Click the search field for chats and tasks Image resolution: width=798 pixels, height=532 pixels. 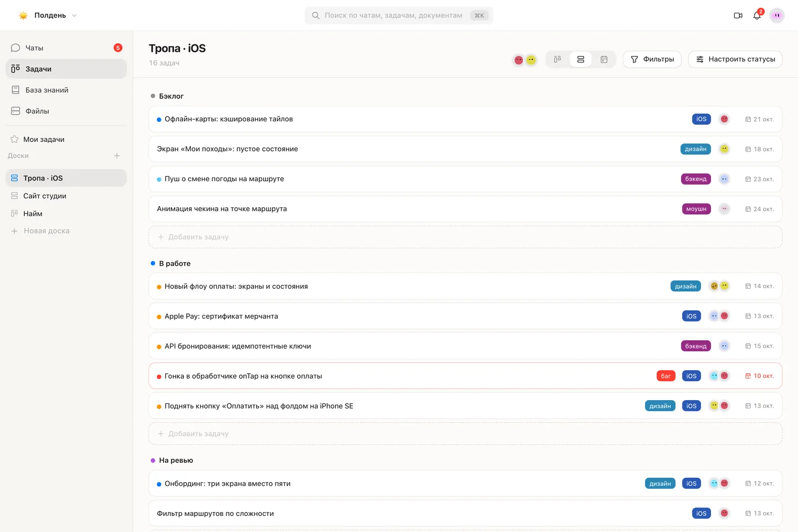tap(399, 16)
